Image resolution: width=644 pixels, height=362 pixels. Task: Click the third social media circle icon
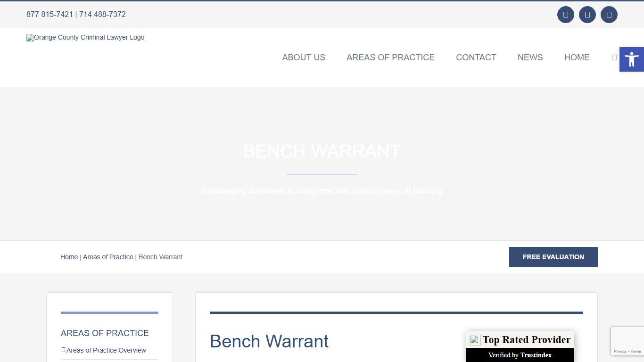click(x=609, y=15)
